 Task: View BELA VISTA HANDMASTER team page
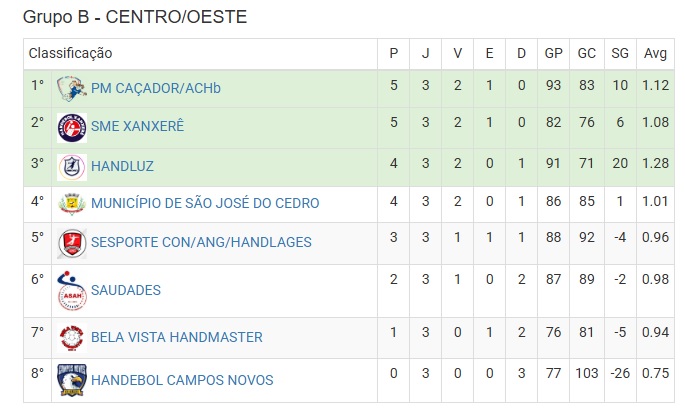pyautogui.click(x=176, y=337)
